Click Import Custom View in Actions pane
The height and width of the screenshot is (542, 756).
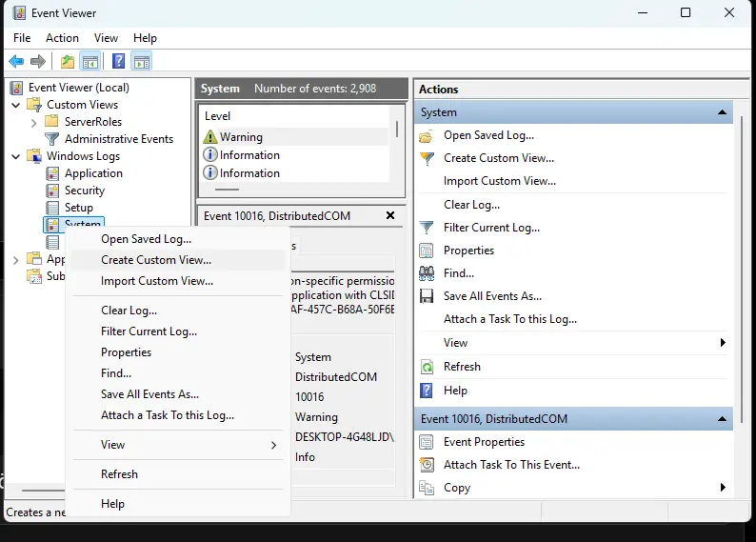500,181
